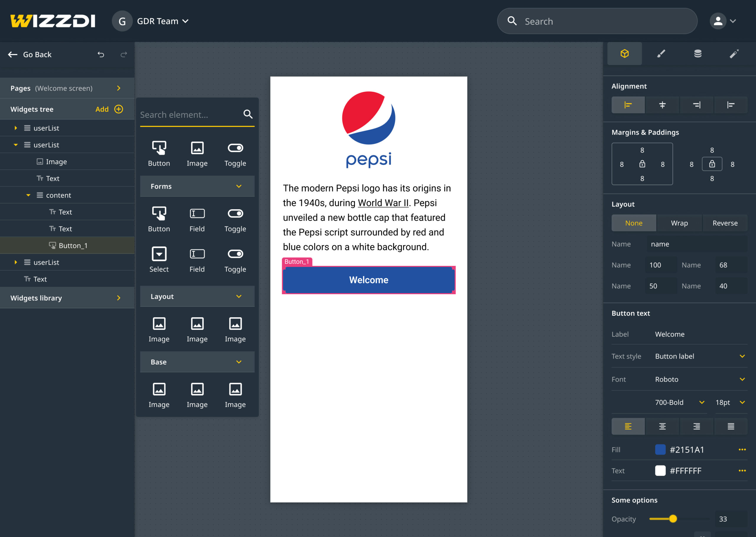
Task: Pick the Toggle widget in the Select row
Action: 235,260
